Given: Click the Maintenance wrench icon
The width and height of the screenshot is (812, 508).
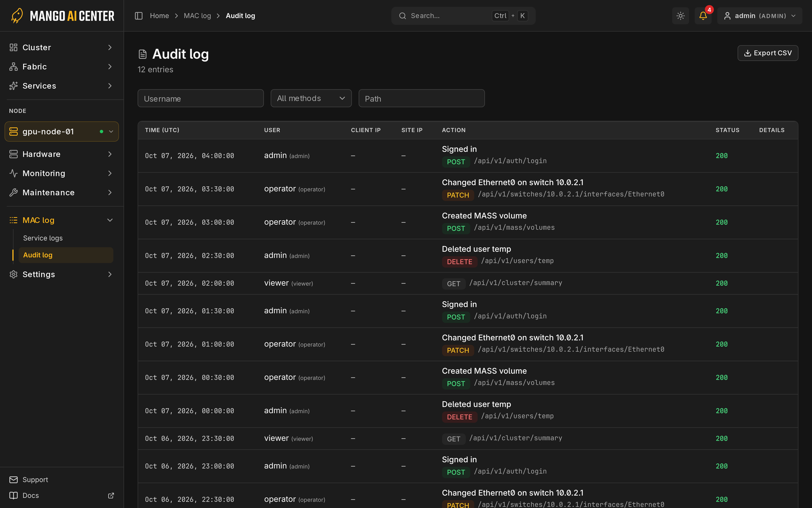Looking at the screenshot, I should click(13, 192).
